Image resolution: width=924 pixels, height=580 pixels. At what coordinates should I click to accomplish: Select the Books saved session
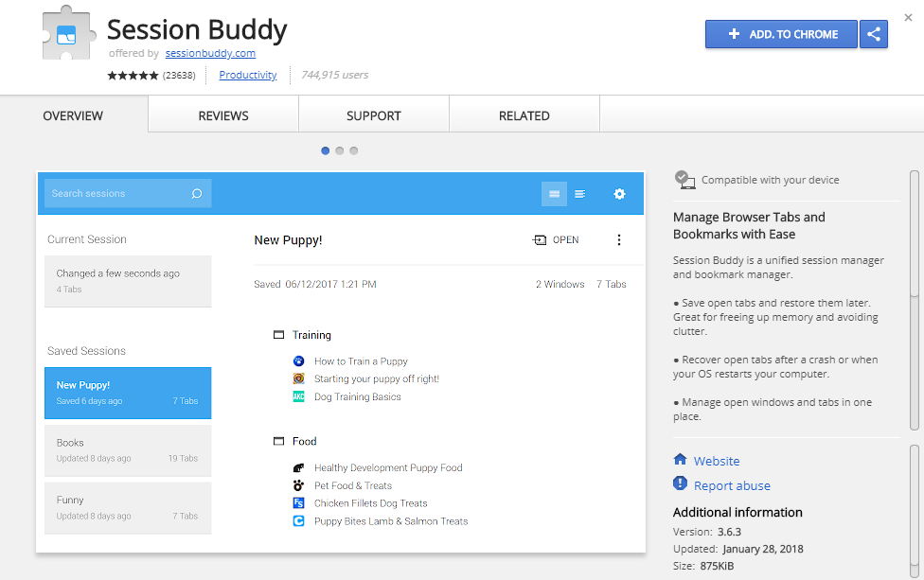tap(128, 450)
